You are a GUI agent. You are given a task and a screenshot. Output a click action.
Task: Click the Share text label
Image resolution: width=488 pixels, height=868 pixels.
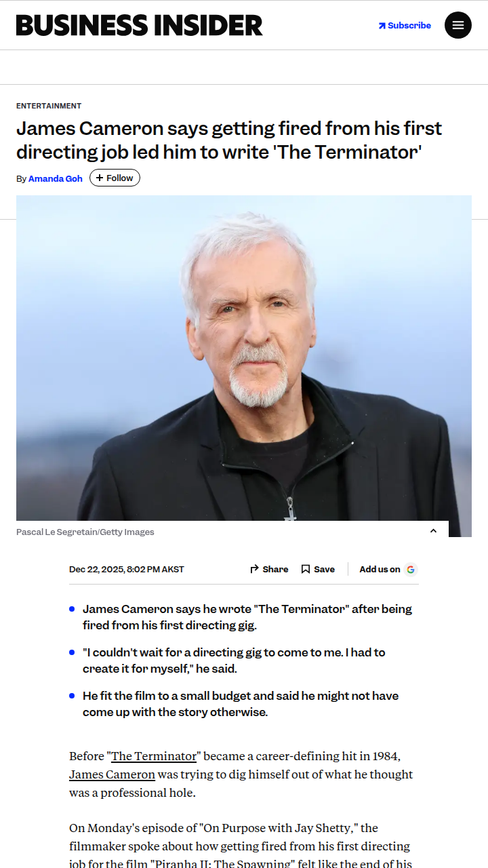click(275, 569)
